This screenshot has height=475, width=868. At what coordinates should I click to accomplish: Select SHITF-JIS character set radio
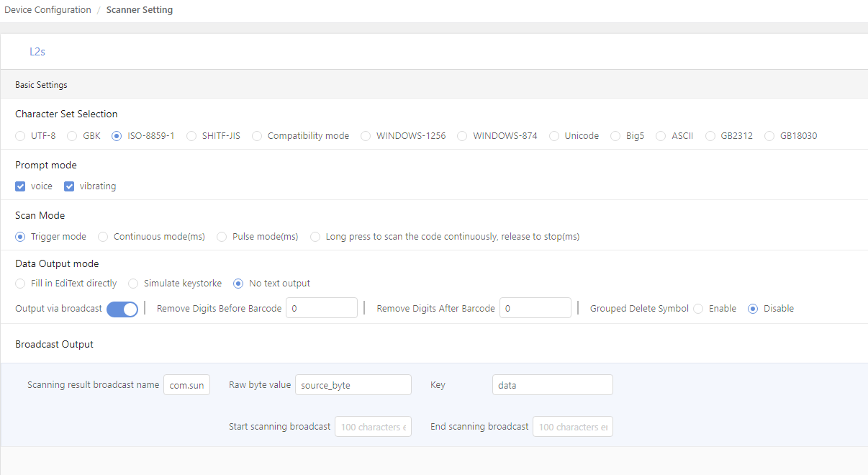[x=191, y=136]
